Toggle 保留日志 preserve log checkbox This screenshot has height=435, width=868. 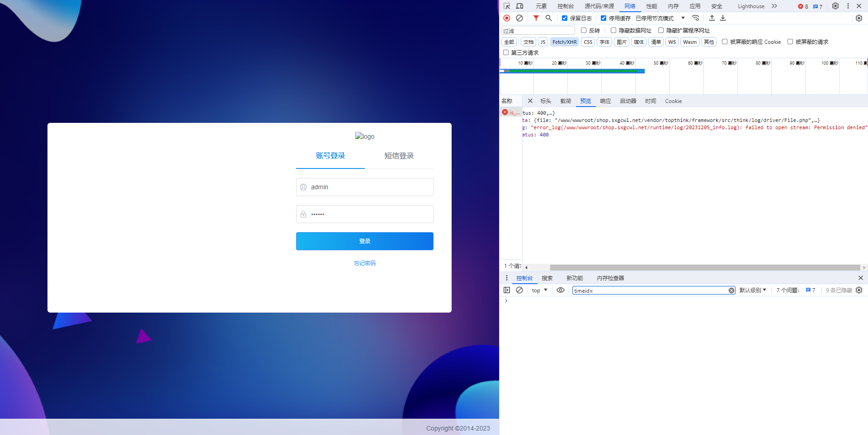coord(565,18)
